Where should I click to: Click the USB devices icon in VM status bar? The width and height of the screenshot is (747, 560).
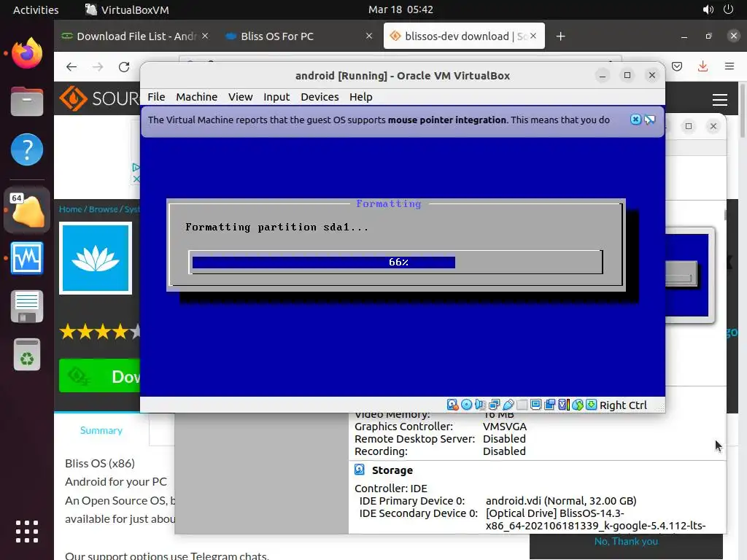point(508,405)
